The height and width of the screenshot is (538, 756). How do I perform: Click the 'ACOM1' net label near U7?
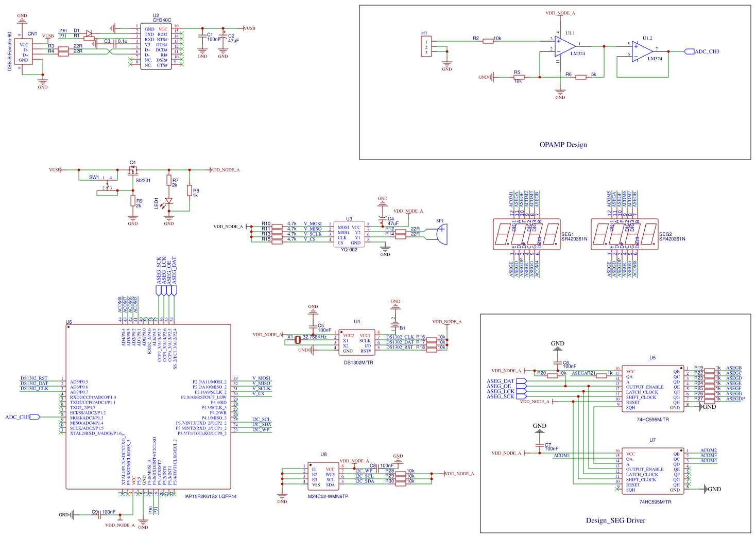pyautogui.click(x=562, y=455)
